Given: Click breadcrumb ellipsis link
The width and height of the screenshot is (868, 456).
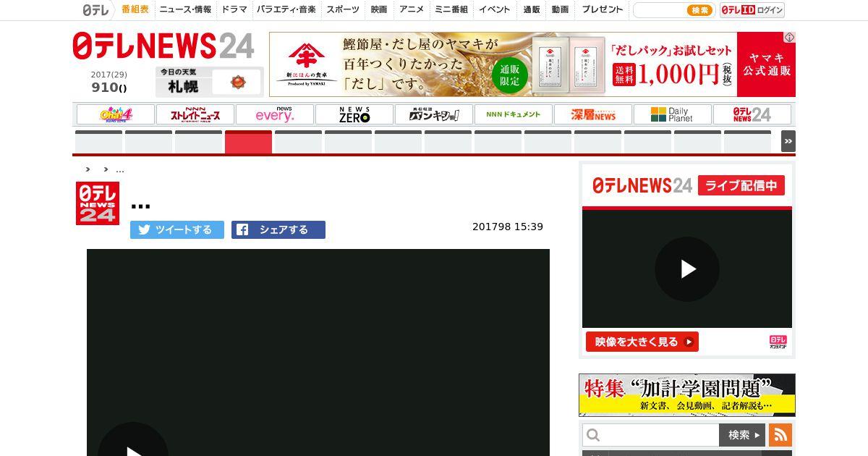Looking at the screenshot, I should coord(120,169).
